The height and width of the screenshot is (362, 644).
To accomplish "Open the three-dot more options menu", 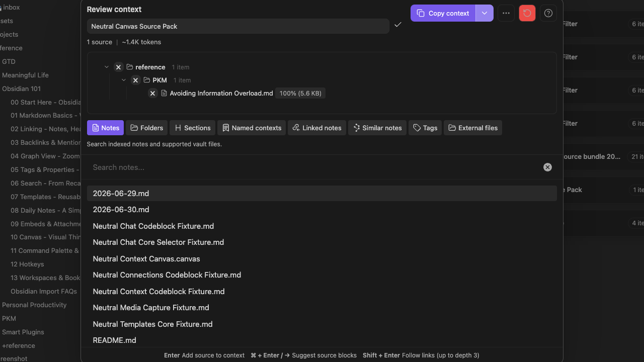I will 506,13.
